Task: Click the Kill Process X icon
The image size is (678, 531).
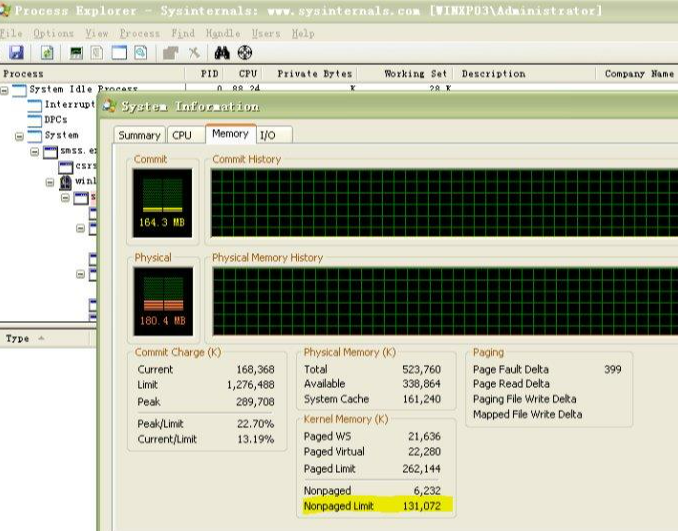Action: pos(194,53)
